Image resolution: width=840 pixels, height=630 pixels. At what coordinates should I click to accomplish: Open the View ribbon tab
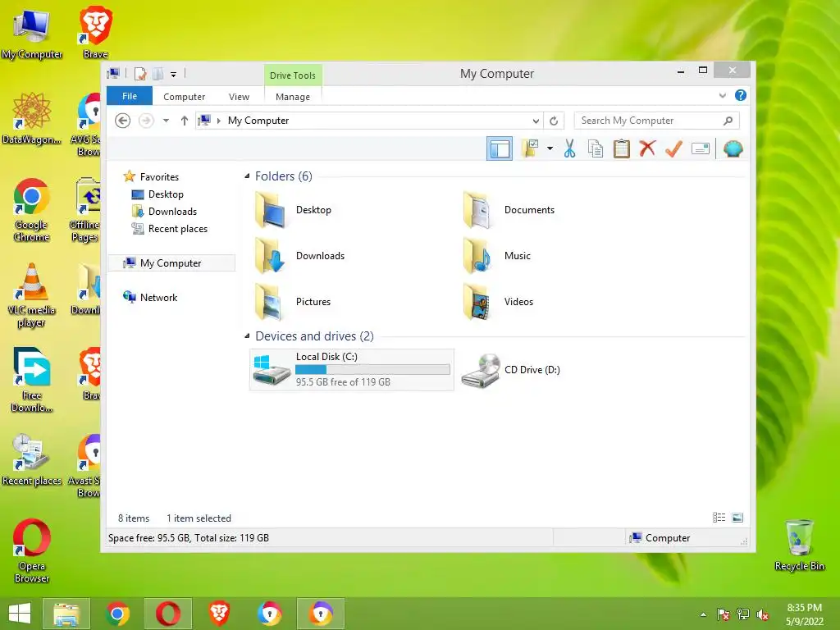click(x=239, y=97)
